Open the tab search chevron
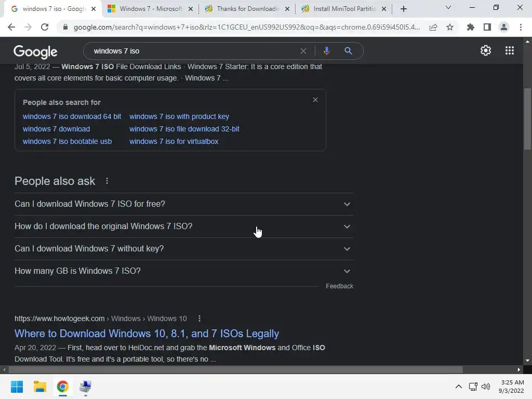Viewport: 532px width, 399px height. tap(448, 7)
